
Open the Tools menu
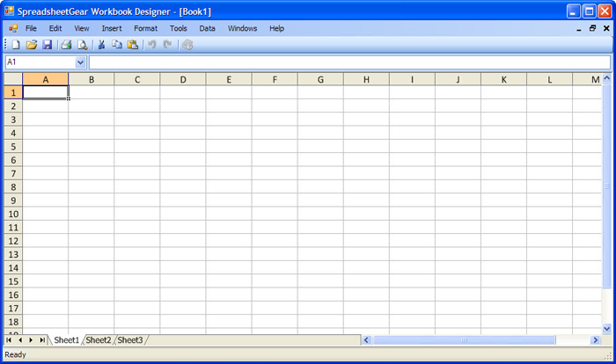click(x=179, y=28)
